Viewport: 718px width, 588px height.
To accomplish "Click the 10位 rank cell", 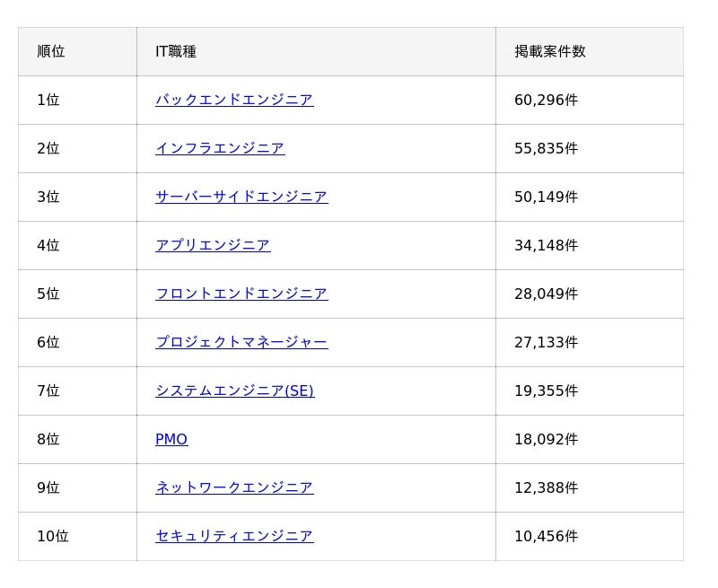I will tap(52, 536).
